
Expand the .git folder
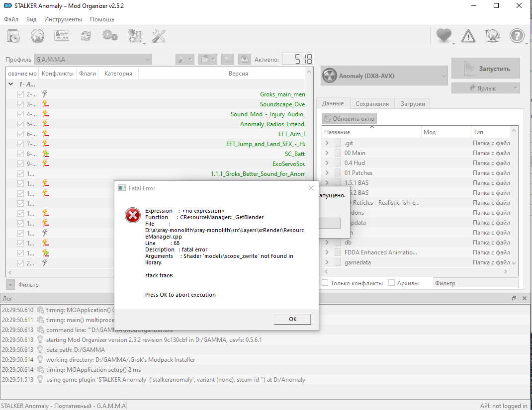click(327, 143)
